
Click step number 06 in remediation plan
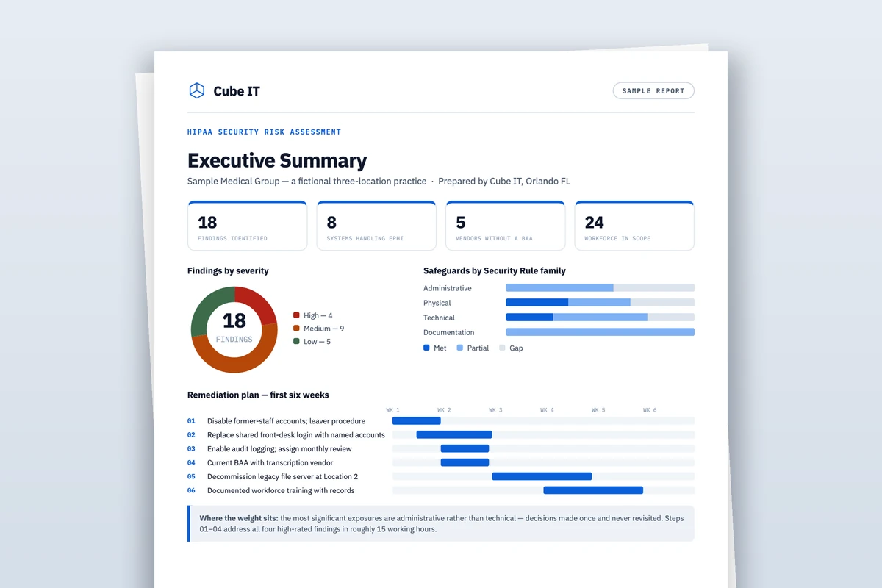pyautogui.click(x=191, y=490)
